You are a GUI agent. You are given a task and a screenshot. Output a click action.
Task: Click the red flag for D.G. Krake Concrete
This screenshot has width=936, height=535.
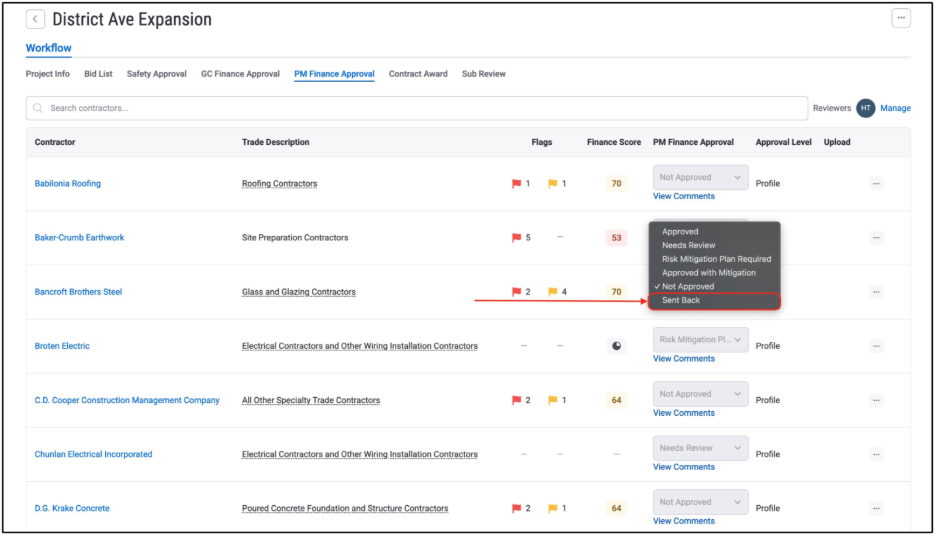pos(516,509)
